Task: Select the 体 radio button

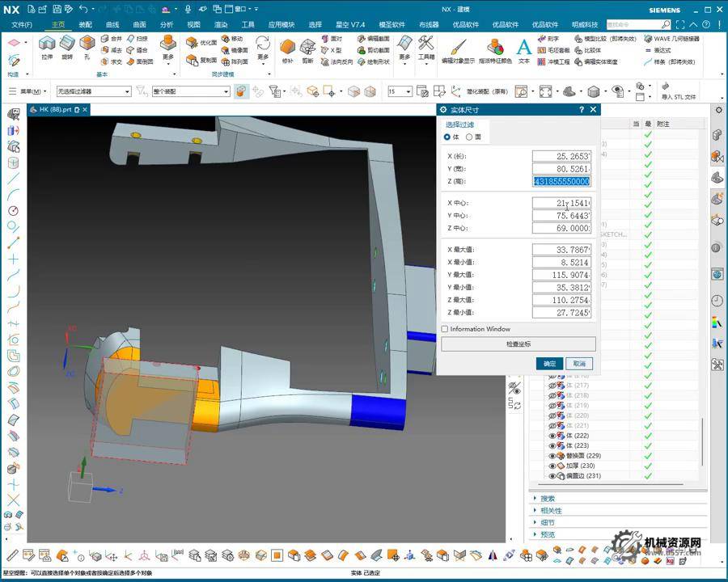Action: pos(447,137)
